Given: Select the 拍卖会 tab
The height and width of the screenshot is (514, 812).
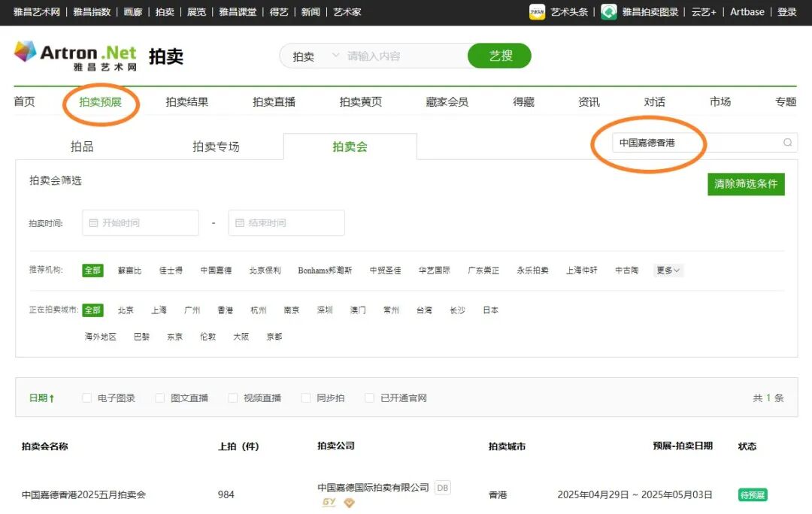Looking at the screenshot, I should coord(350,147).
